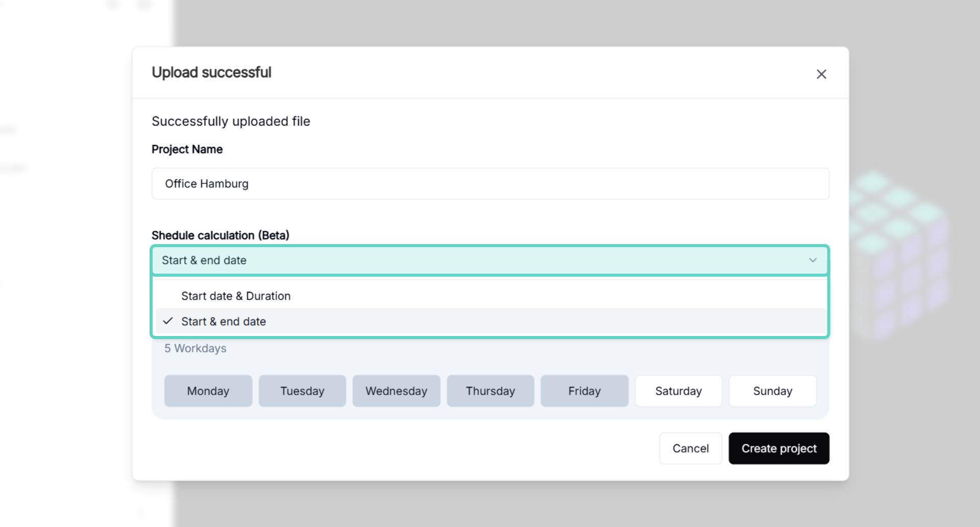
Task: Click the Create project button
Action: [x=778, y=448]
